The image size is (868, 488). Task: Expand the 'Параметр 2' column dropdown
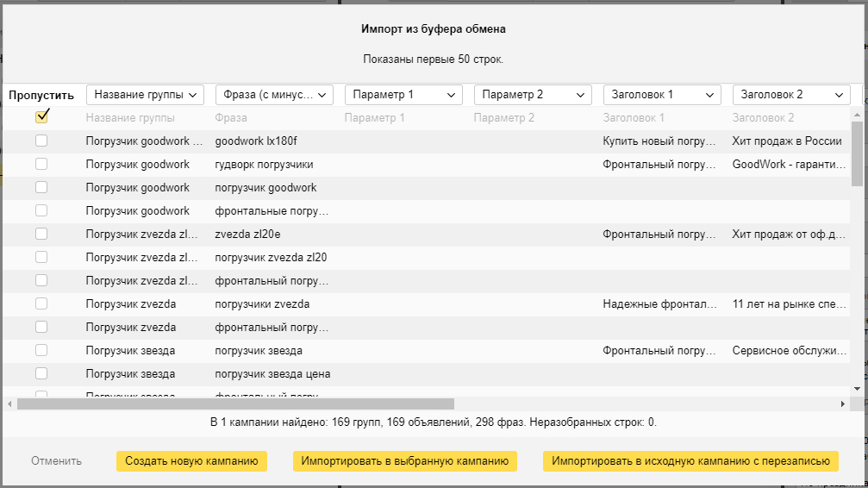point(533,94)
